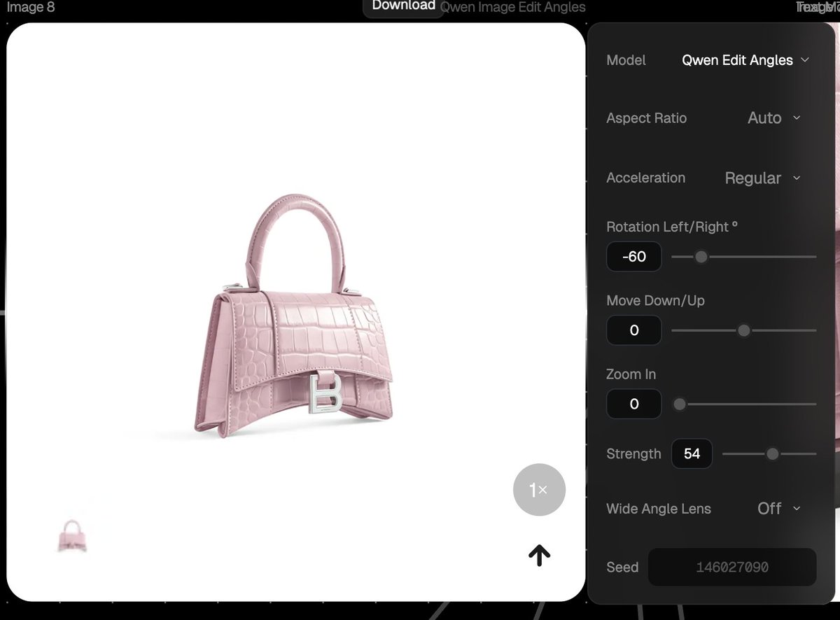
Task: Click the Rotation Left/Right slider handle
Action: [701, 257]
